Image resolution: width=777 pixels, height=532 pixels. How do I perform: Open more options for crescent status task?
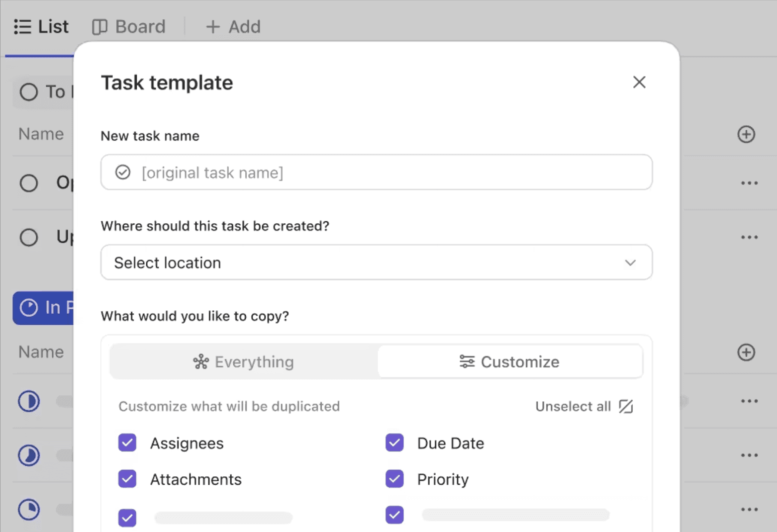(749, 455)
